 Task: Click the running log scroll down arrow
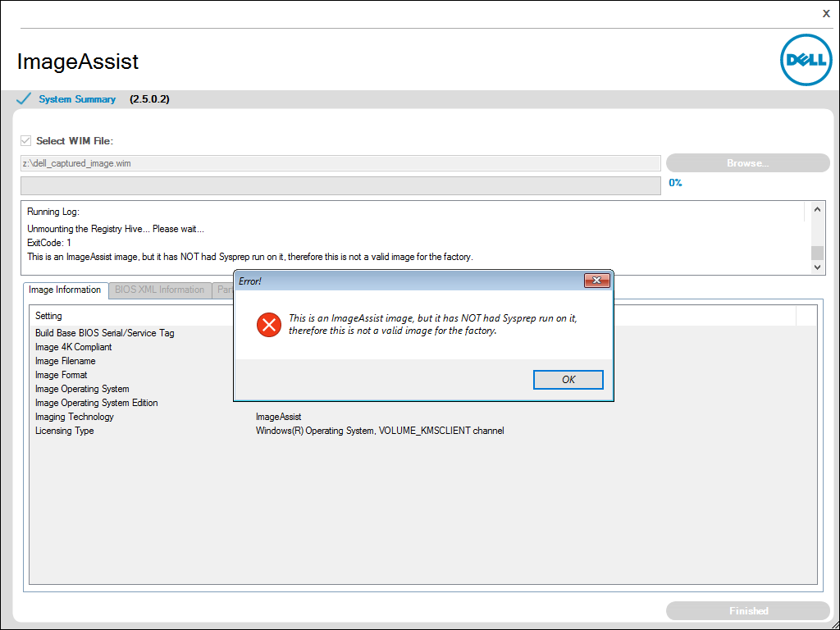[x=817, y=267]
